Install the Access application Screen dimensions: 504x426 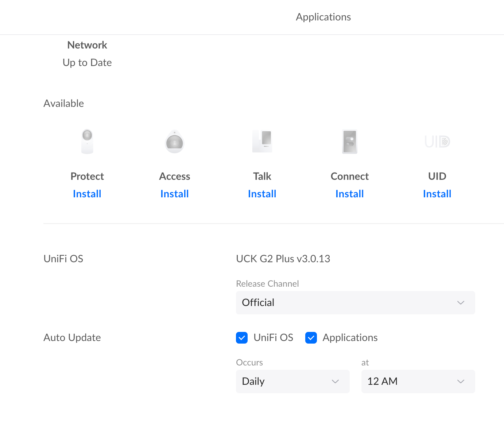coord(175,194)
